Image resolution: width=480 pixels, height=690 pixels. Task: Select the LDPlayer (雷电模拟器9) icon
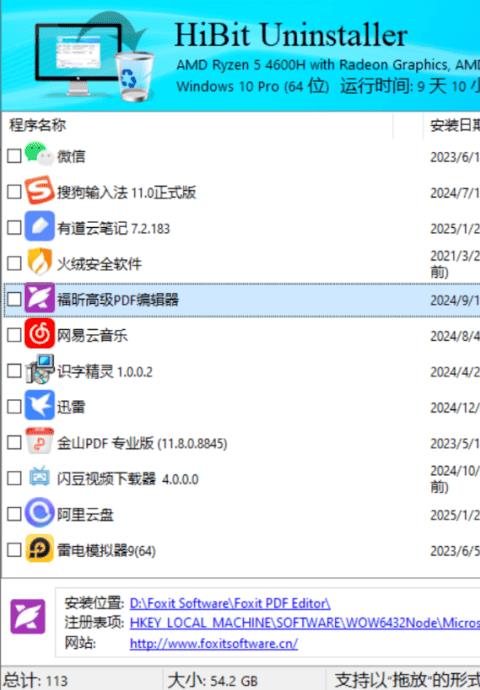[x=39, y=549]
